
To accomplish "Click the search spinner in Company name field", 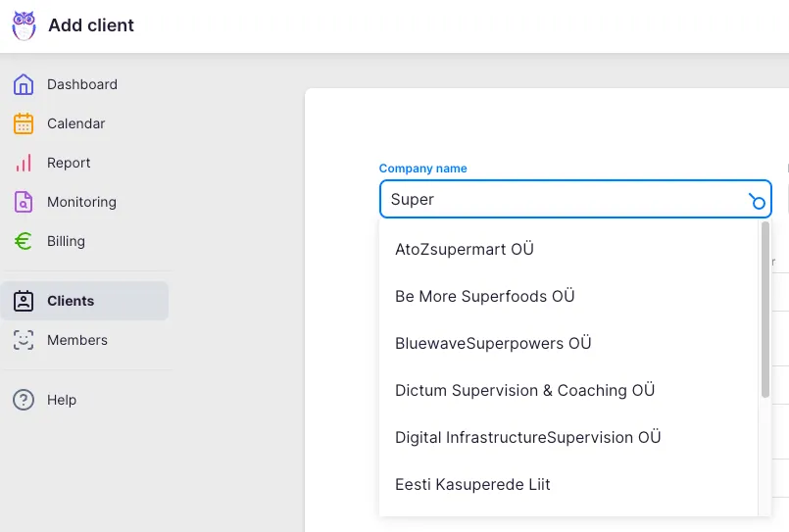I will tap(756, 201).
